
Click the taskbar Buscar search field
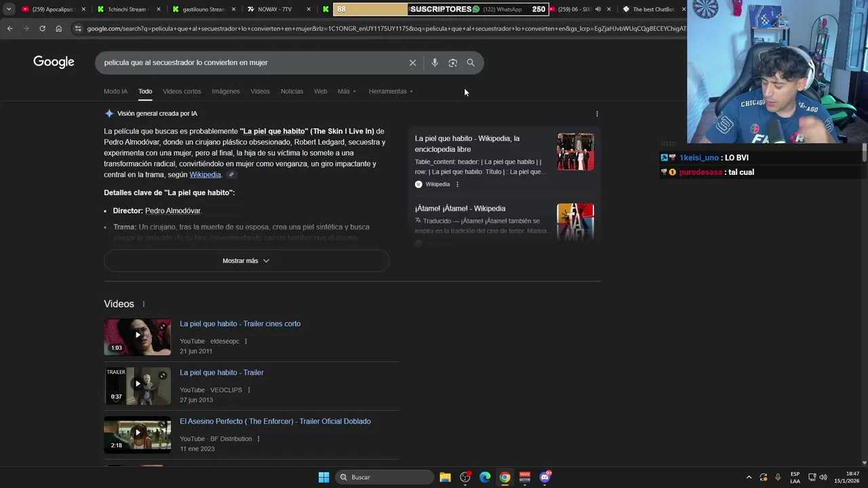pyautogui.click(x=384, y=477)
